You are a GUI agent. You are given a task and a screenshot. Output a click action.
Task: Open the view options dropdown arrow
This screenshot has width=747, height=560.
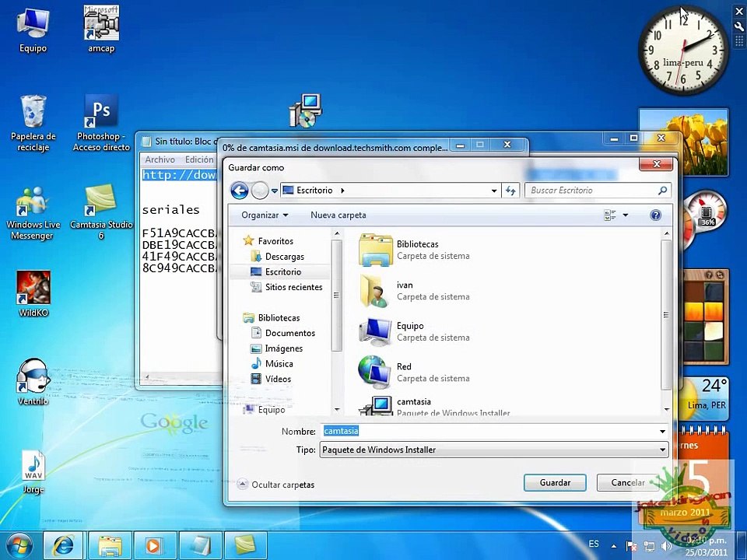pyautogui.click(x=626, y=215)
